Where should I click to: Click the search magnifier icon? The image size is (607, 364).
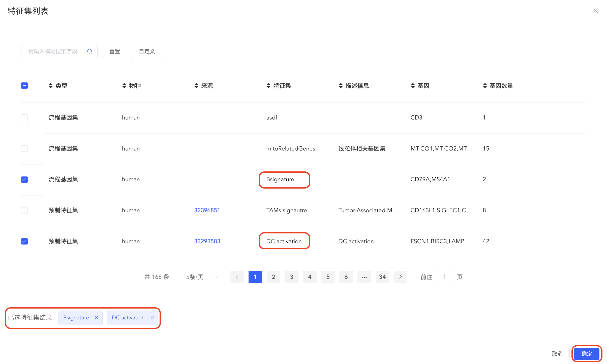click(89, 51)
